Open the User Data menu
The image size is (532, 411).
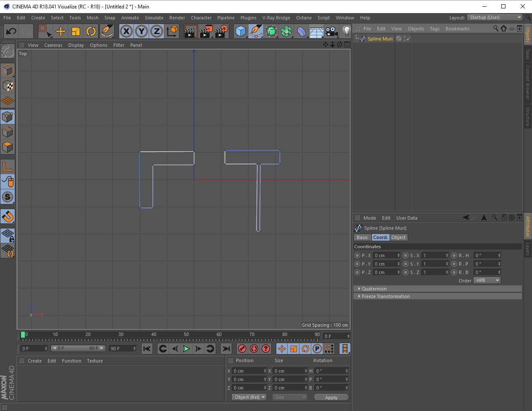pos(407,218)
